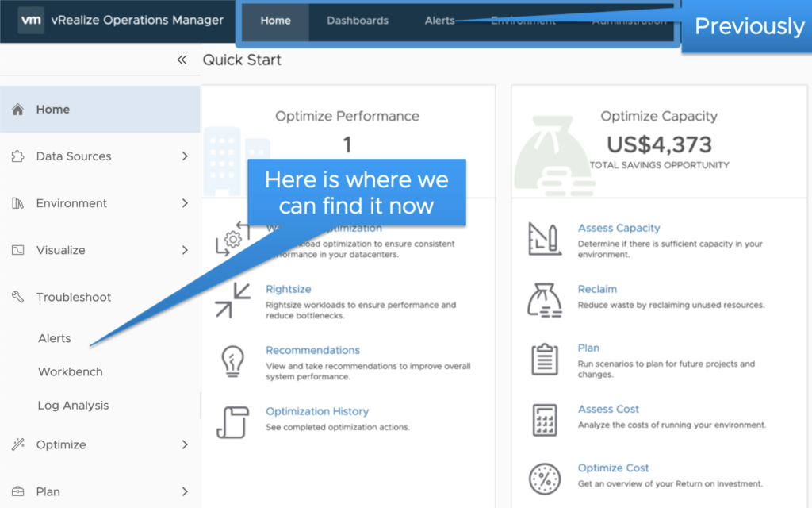
Task: Expand the Visualize section chevron
Action: [185, 250]
